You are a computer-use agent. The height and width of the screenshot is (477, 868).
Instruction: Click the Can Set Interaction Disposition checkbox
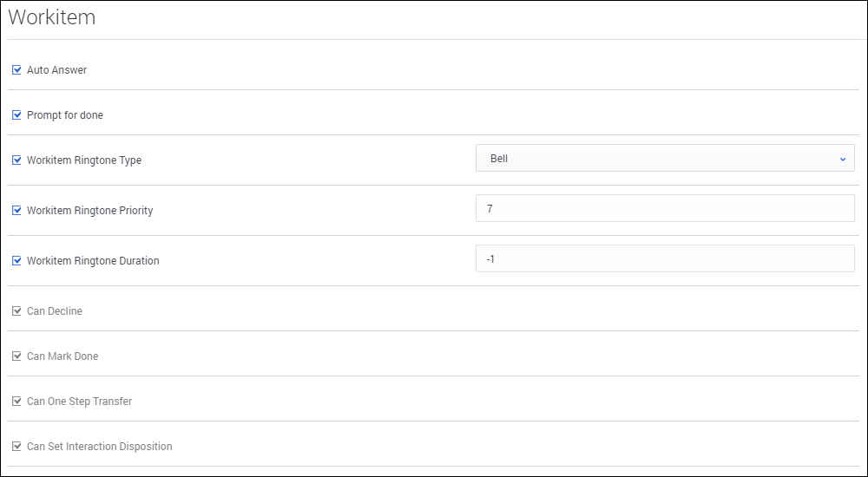16,447
